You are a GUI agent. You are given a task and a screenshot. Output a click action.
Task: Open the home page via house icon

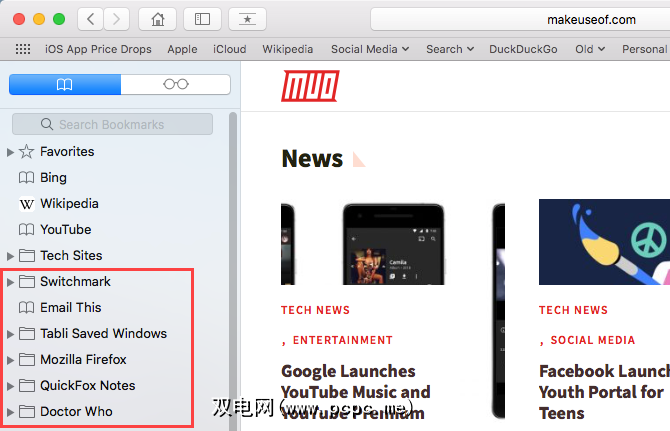coord(158,19)
